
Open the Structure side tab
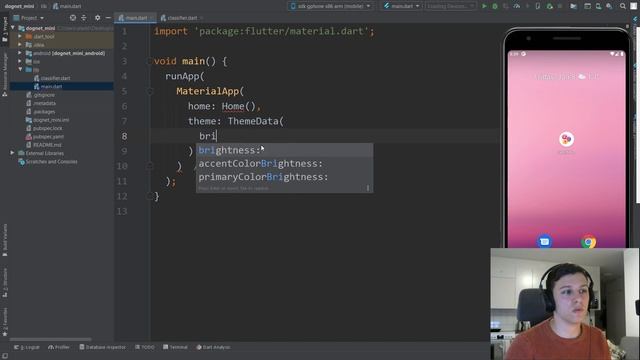tap(4, 283)
